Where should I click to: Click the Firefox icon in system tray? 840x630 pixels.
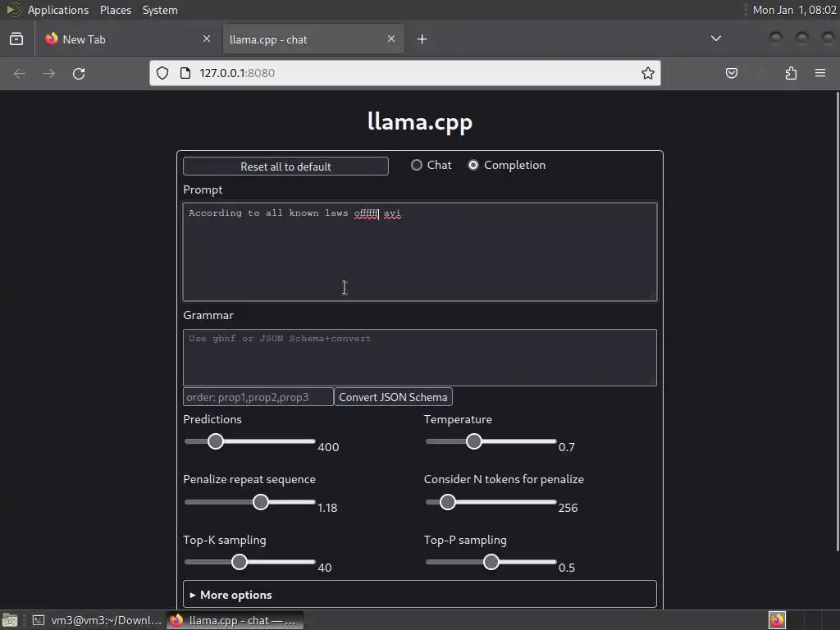pos(777,620)
